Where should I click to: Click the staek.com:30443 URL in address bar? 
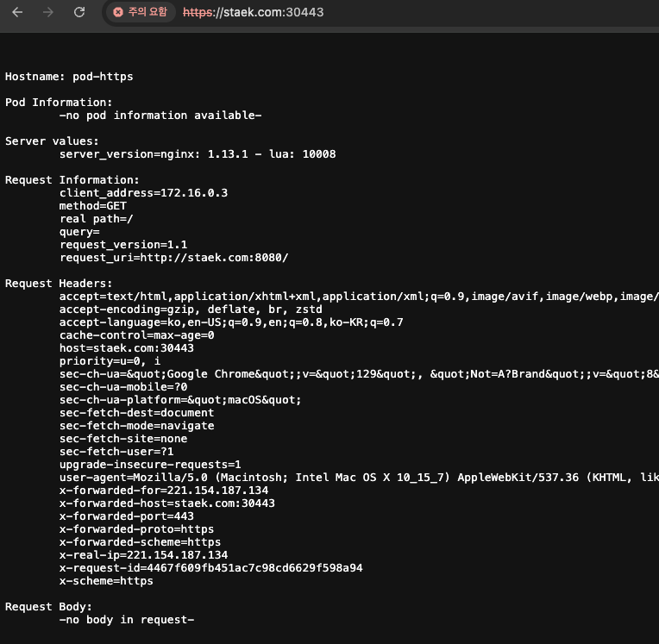click(x=267, y=13)
